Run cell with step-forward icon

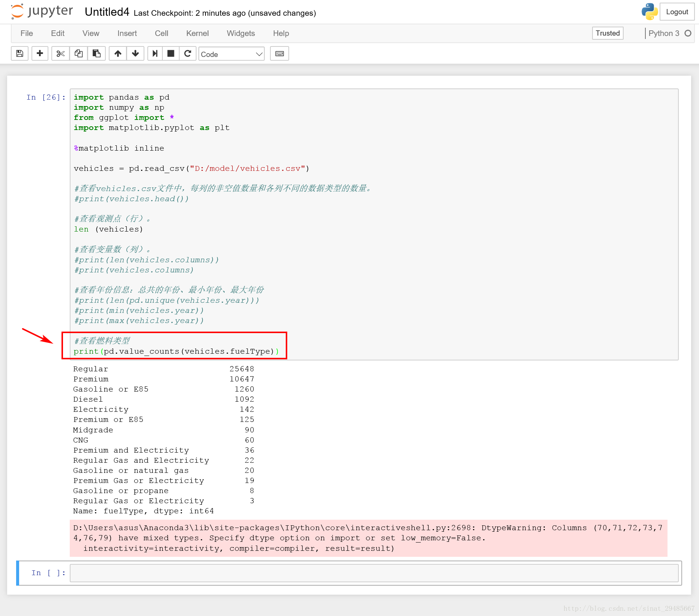[x=155, y=54]
